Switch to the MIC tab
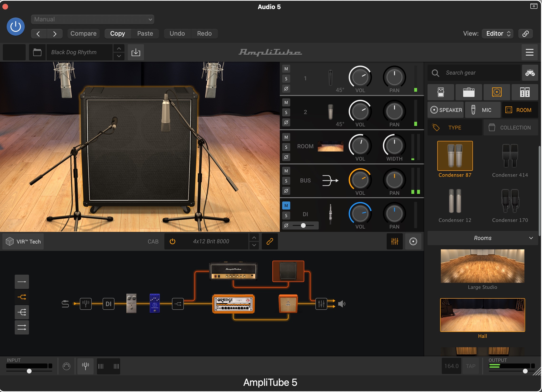This screenshot has height=392, width=542. 483,110
